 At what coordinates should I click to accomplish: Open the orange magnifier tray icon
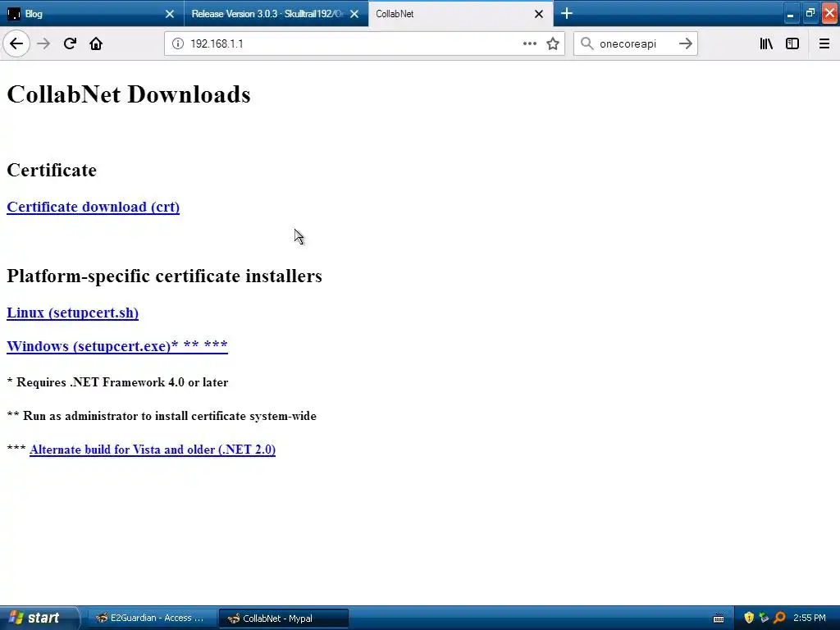[x=779, y=618]
